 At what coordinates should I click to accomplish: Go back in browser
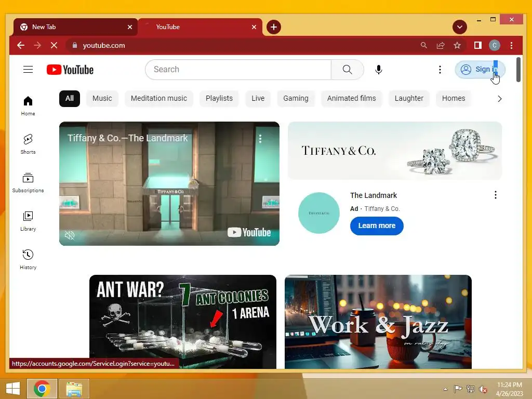pyautogui.click(x=21, y=45)
